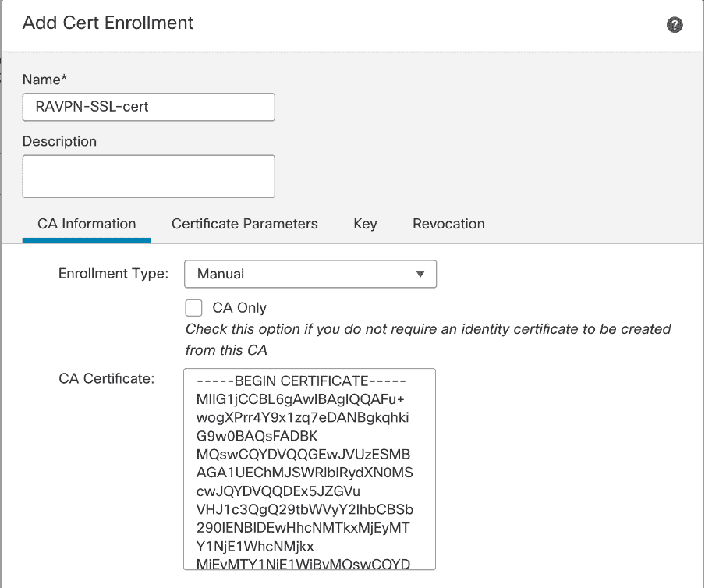
Task: Click inside the CA Certificate text area
Action: 310,469
